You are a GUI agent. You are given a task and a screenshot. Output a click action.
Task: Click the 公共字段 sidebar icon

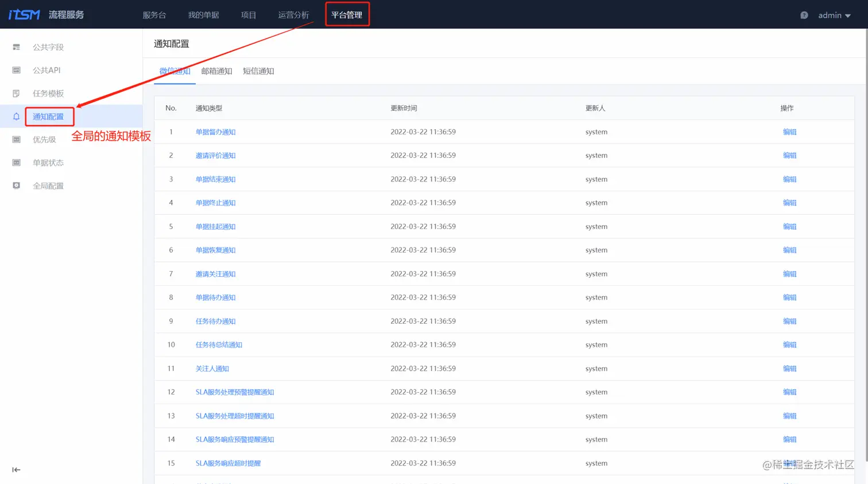click(x=16, y=47)
